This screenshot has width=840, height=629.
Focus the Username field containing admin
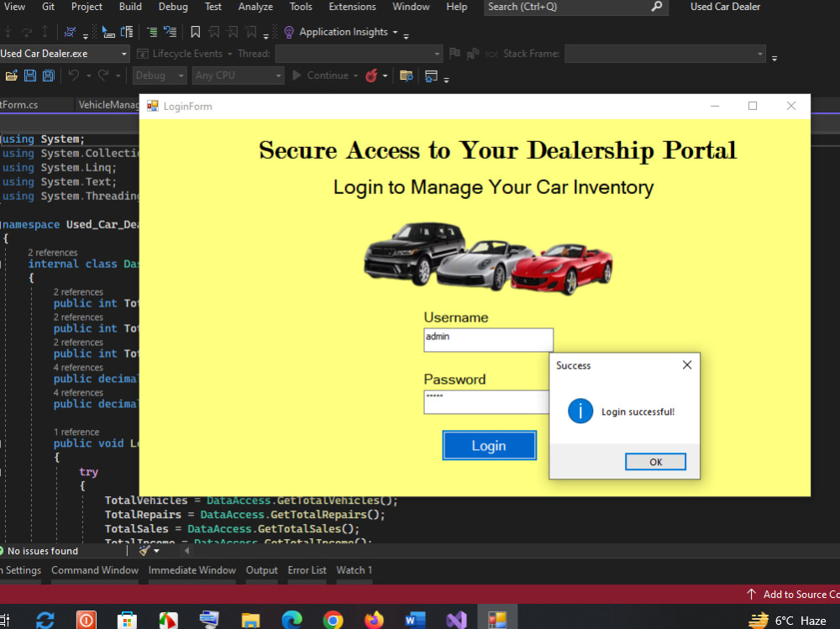(x=488, y=339)
